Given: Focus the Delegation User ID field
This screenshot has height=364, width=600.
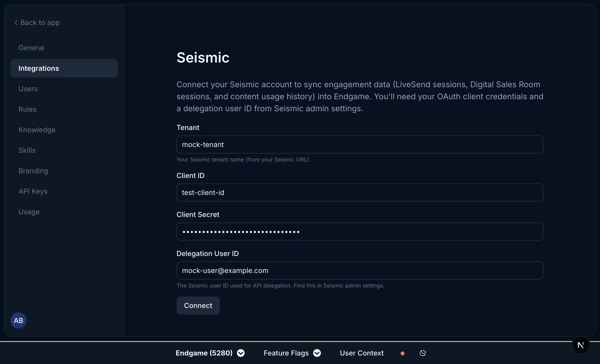Looking at the screenshot, I should [360, 270].
